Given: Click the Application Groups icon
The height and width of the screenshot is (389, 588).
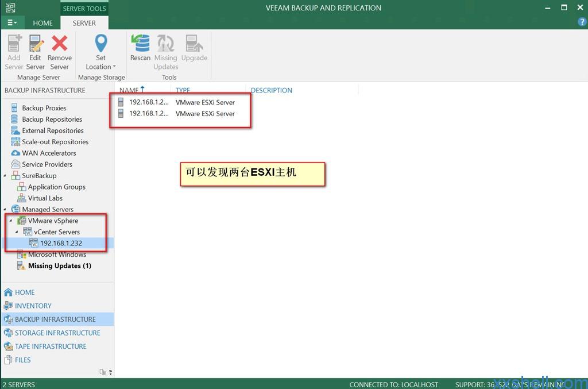Looking at the screenshot, I should [21, 187].
